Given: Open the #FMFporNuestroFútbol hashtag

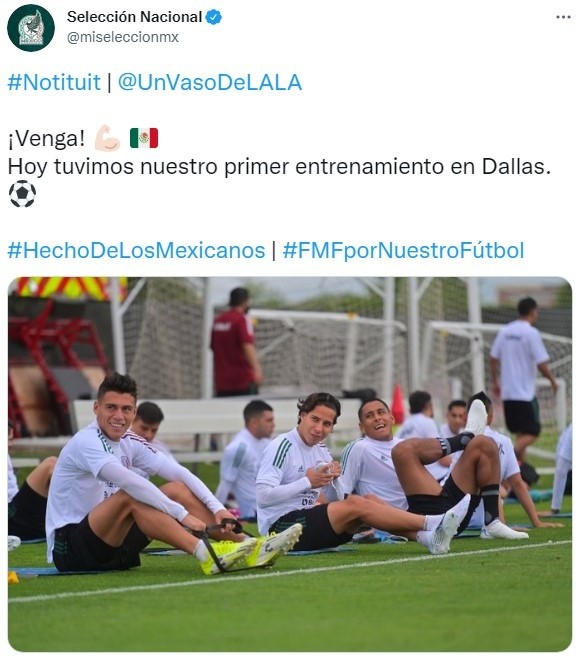Looking at the screenshot, I should pos(403,251).
